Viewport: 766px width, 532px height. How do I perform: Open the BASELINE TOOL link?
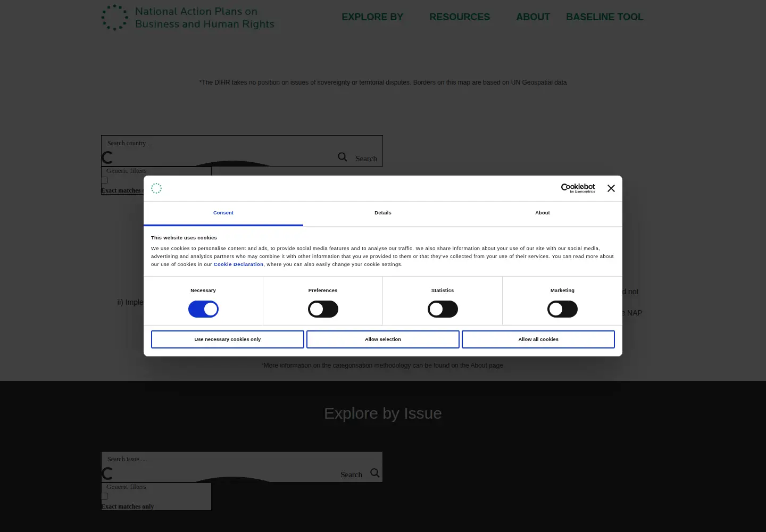click(605, 17)
